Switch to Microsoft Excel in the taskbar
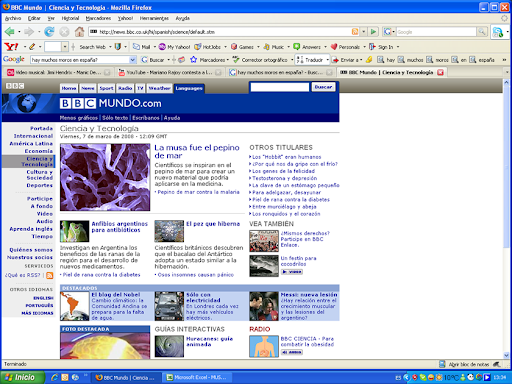The image size is (512, 384). pyautogui.click(x=197, y=377)
